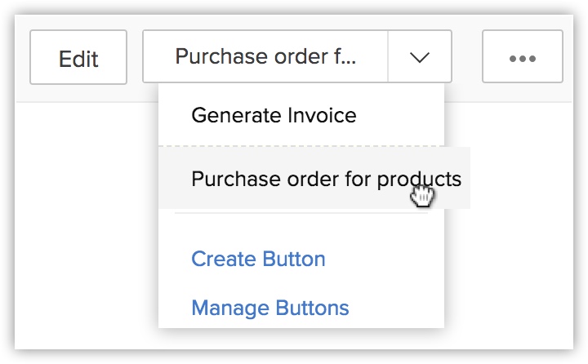This screenshot has width=588, height=364.
Task: Collapse the custom buttons dropdown list
Action: [419, 57]
